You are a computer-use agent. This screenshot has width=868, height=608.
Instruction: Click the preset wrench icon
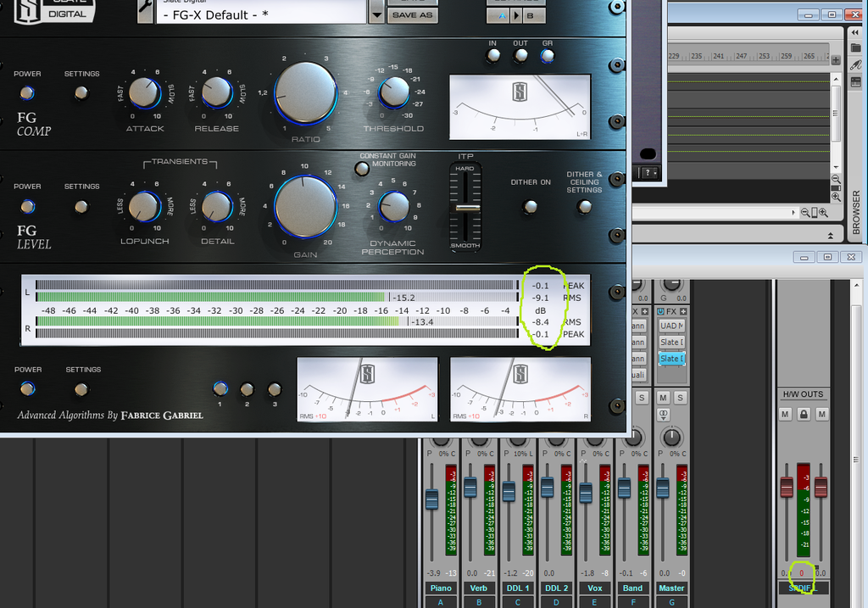click(x=145, y=10)
